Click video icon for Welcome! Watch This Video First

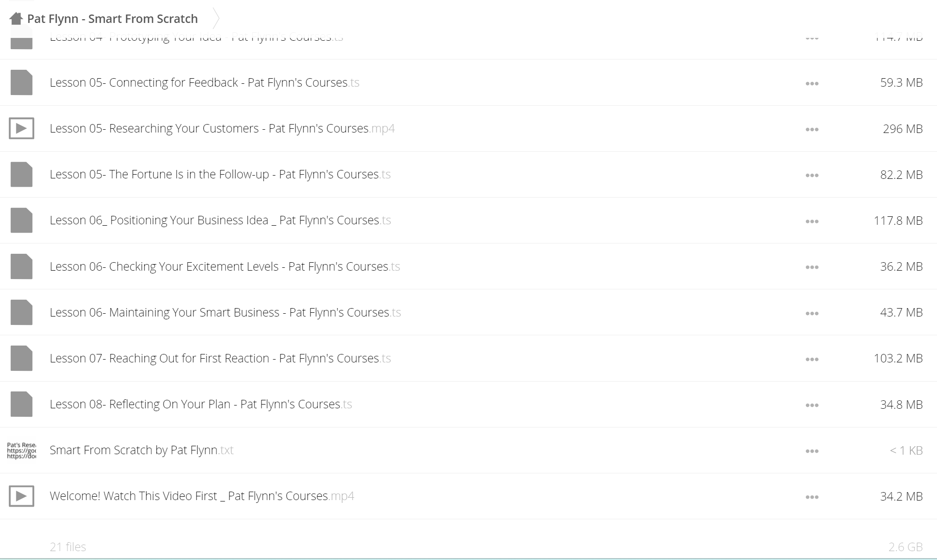pos(22,496)
